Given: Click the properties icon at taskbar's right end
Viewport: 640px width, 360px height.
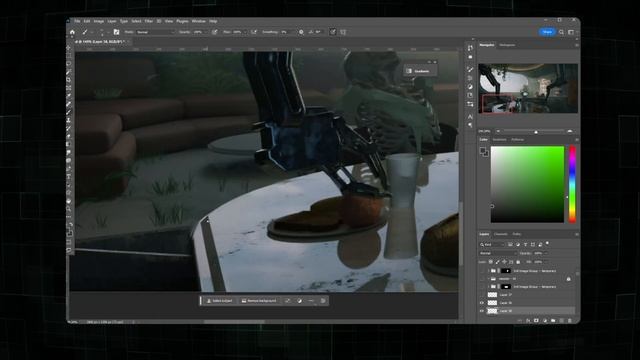Looking at the screenshot, I should click(323, 301).
